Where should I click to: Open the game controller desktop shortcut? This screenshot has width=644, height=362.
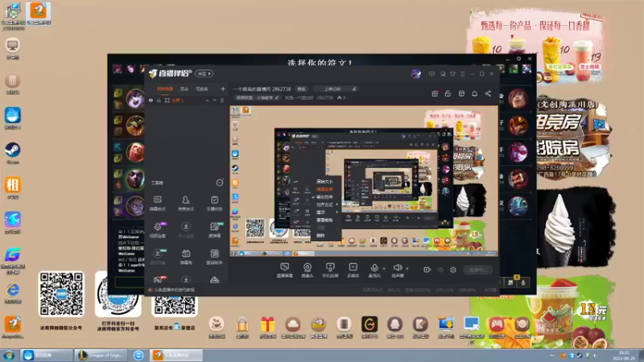click(497, 327)
